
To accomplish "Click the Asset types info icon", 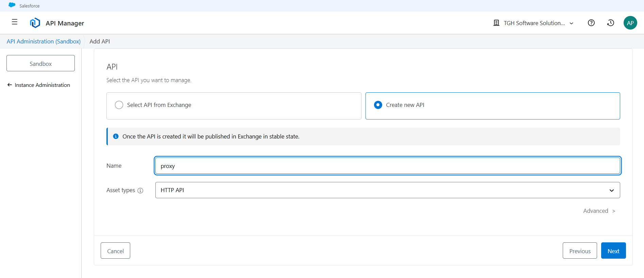I will click(140, 190).
